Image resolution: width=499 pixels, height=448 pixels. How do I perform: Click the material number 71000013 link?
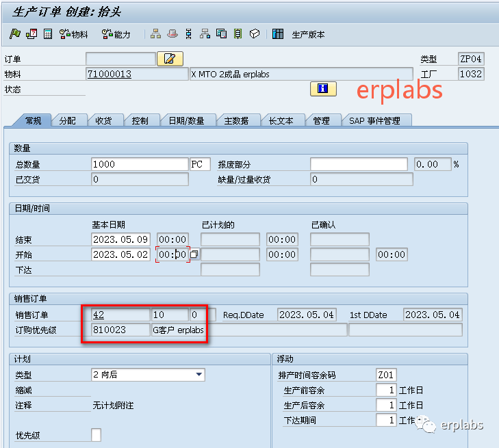pos(110,74)
